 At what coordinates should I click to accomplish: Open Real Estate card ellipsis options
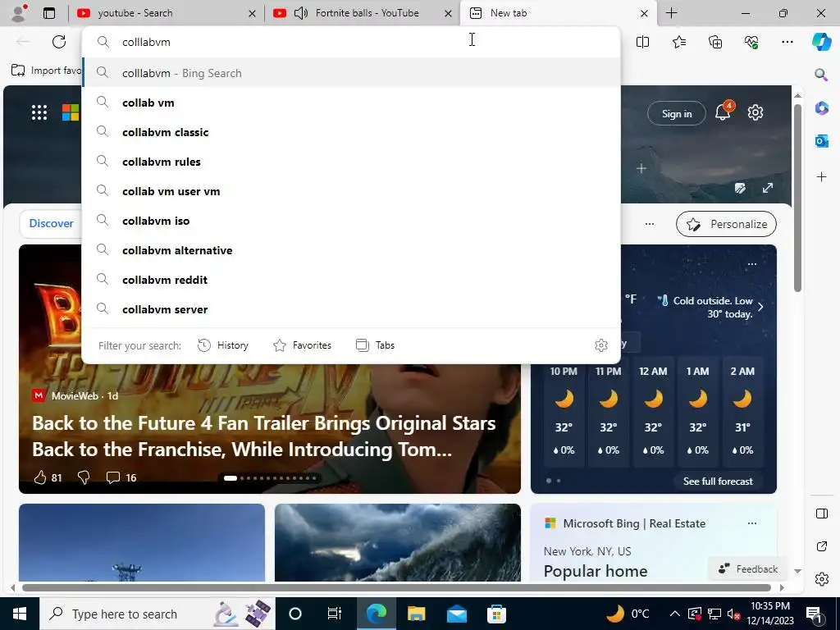click(752, 523)
